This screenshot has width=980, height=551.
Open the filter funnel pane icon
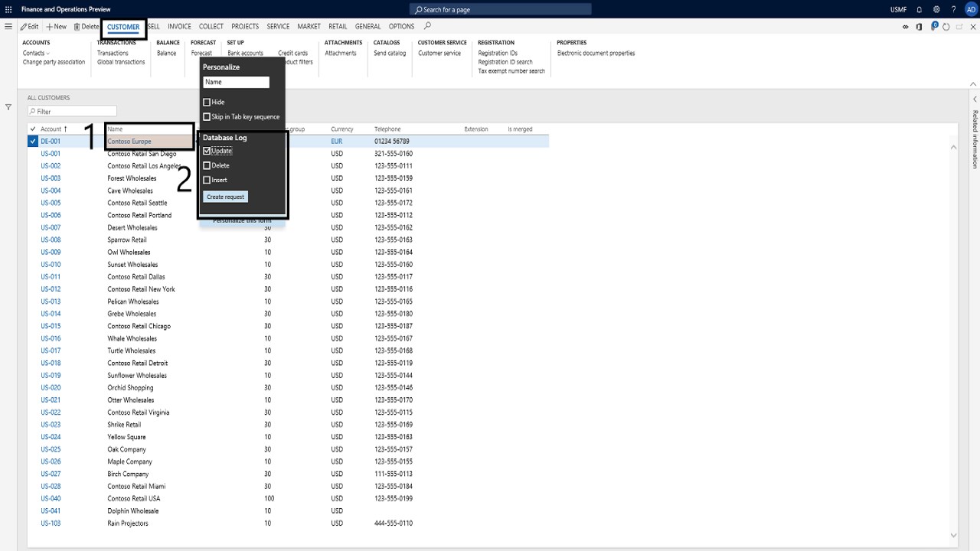(8, 107)
